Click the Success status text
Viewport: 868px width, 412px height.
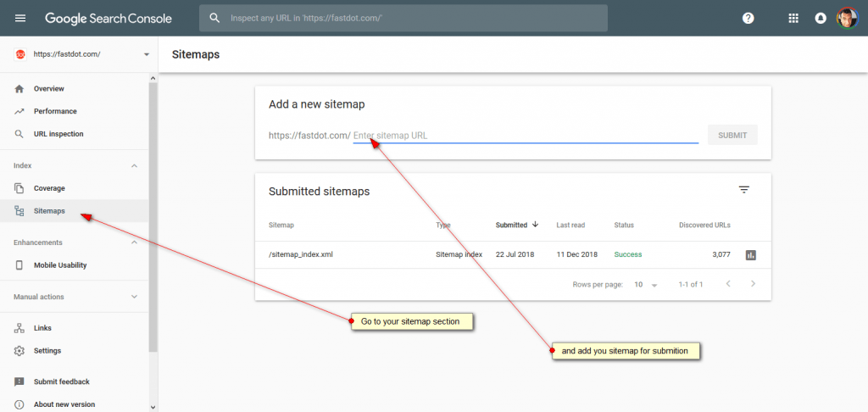pyautogui.click(x=628, y=254)
